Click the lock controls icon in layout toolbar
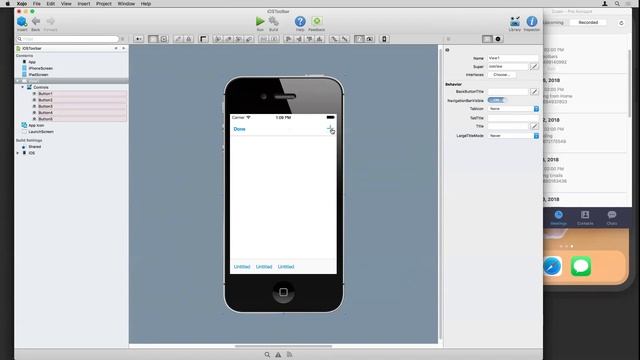Screen dimensions: 640x360 (x=189, y=39)
